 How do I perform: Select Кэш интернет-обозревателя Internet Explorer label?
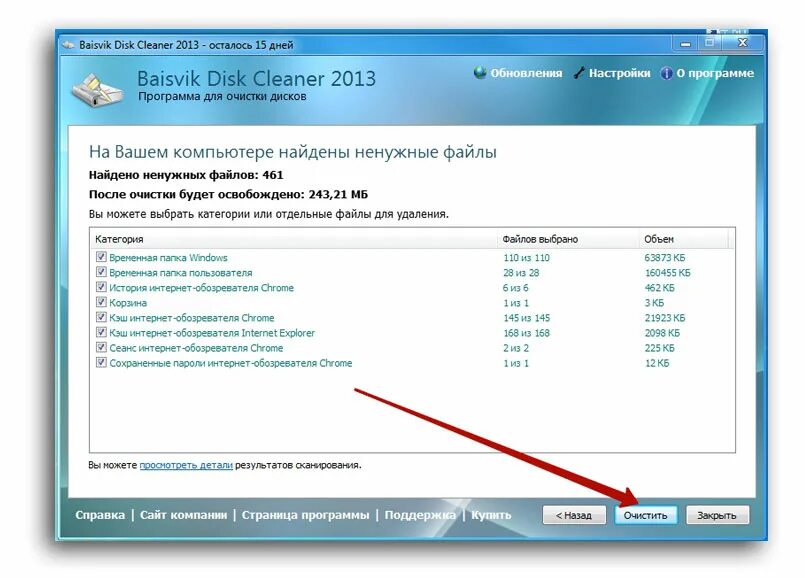click(212, 333)
